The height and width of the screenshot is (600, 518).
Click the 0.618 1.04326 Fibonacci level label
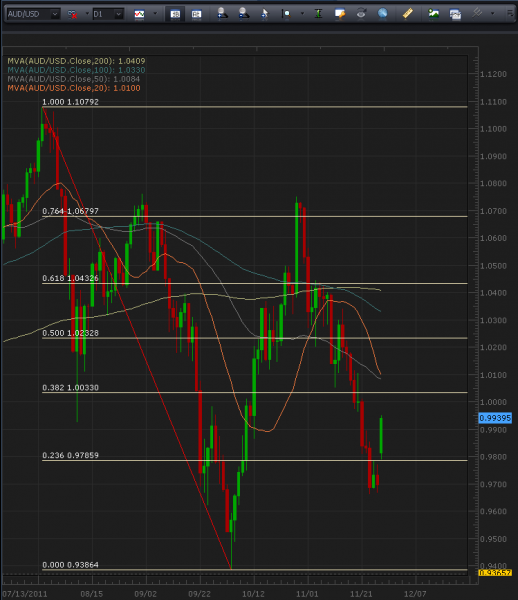click(x=70, y=278)
